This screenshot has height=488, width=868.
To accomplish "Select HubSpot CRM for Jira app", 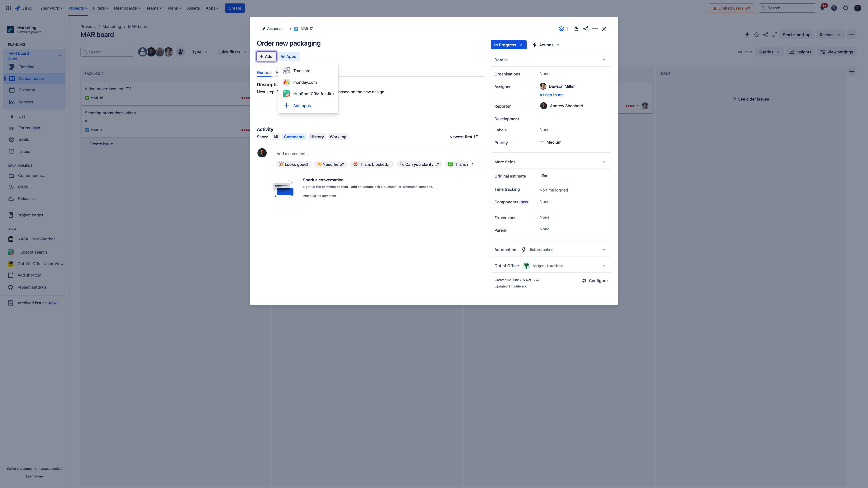I will tap(308, 94).
